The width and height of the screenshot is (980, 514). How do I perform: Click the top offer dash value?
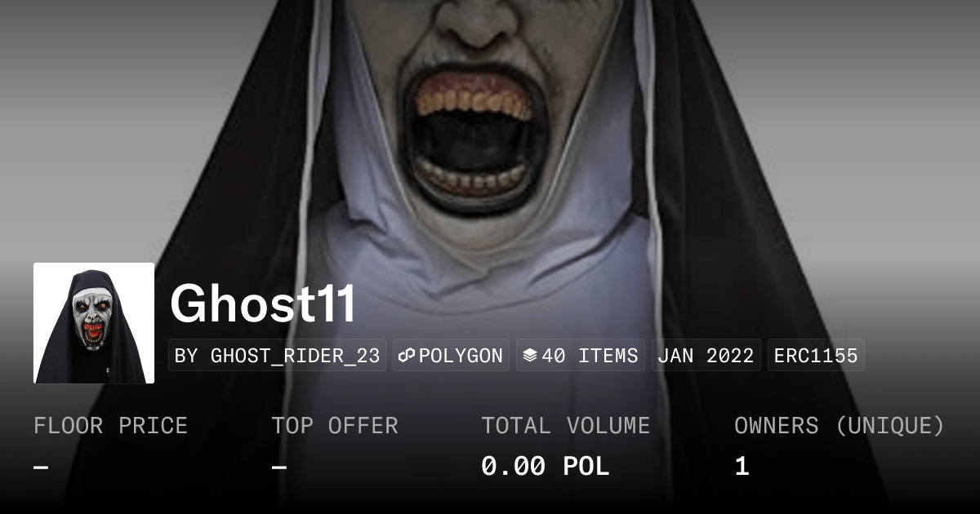279,467
